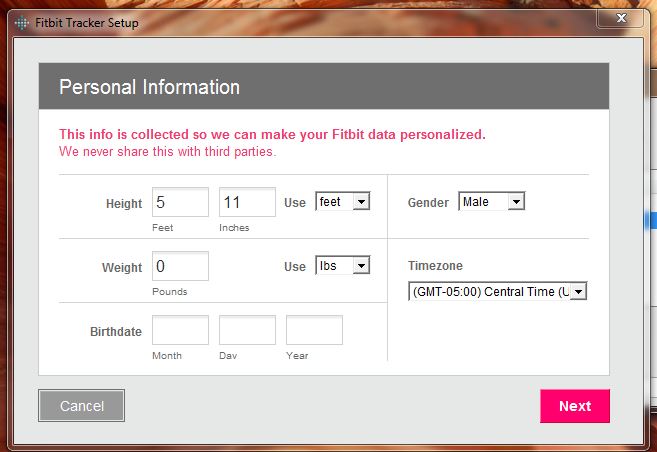Image resolution: width=657 pixels, height=452 pixels.
Task: Click the Cancel button
Action: [81, 406]
